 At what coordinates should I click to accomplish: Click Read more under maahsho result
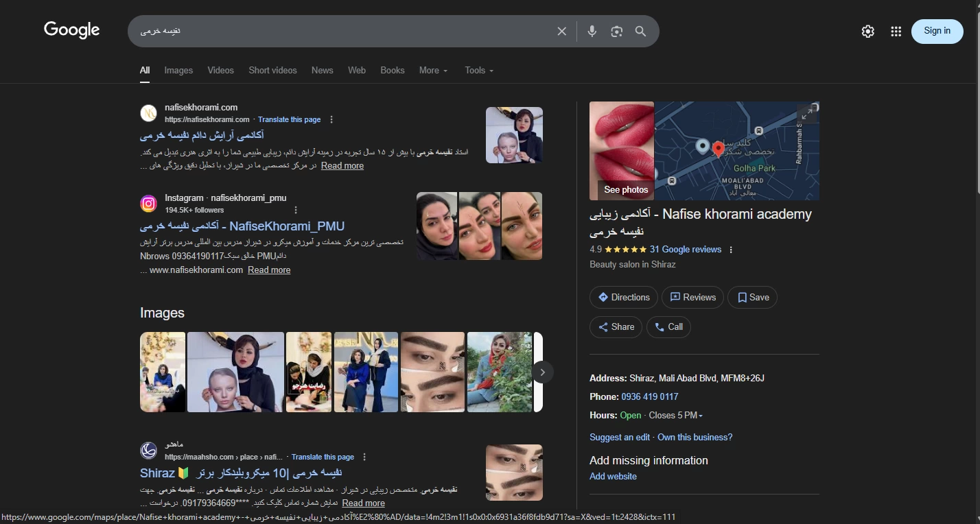[x=364, y=503]
